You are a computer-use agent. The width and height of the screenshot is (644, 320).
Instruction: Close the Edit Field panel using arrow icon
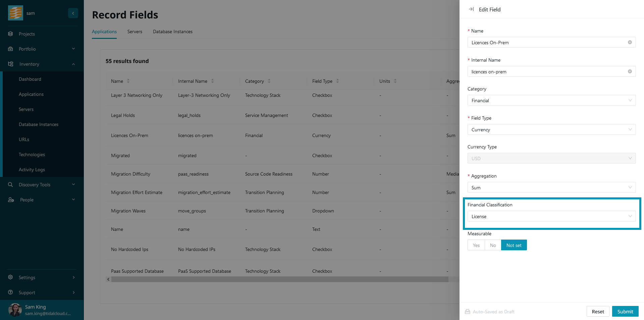pyautogui.click(x=471, y=9)
